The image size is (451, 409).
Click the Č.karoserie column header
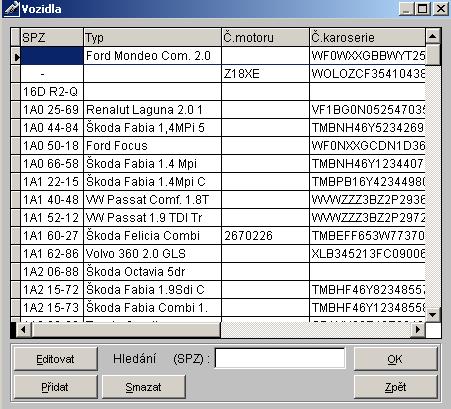[x=367, y=37]
